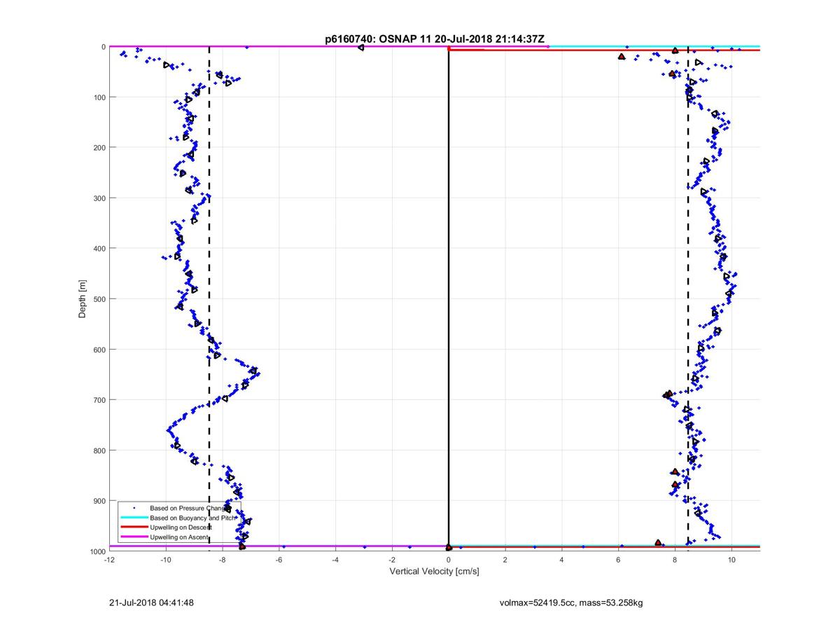Click depth axis tick label 900
Screen dimensions: 840x620
[99, 501]
